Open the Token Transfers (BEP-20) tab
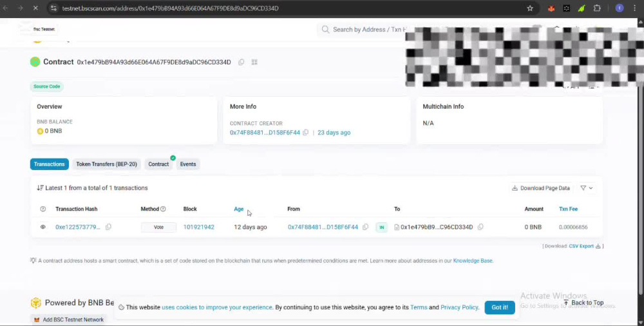This screenshot has height=326, width=644. click(x=106, y=164)
